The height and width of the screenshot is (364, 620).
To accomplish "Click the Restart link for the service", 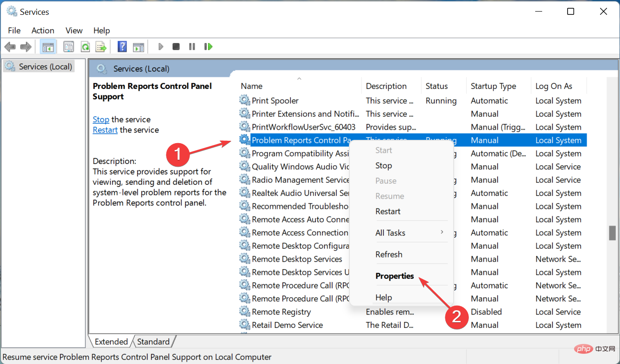I will tap(105, 130).
